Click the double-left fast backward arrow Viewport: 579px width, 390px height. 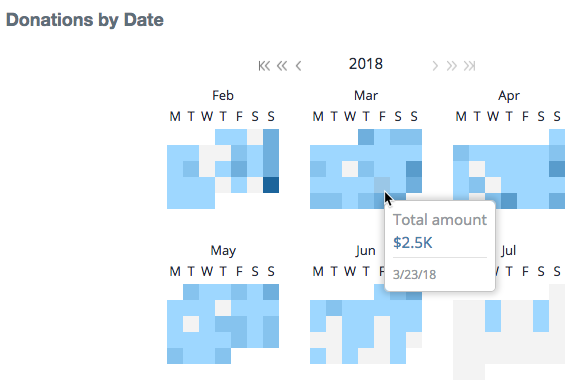[282, 66]
